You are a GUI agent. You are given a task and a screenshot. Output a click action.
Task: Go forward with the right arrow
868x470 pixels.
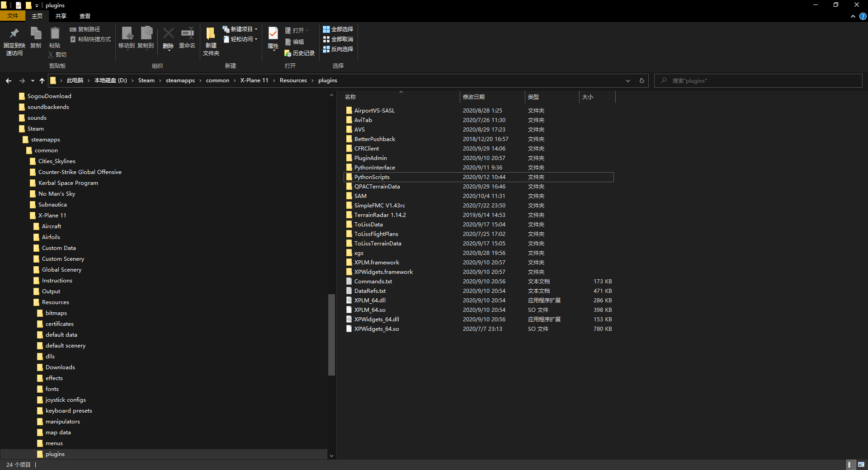point(22,81)
